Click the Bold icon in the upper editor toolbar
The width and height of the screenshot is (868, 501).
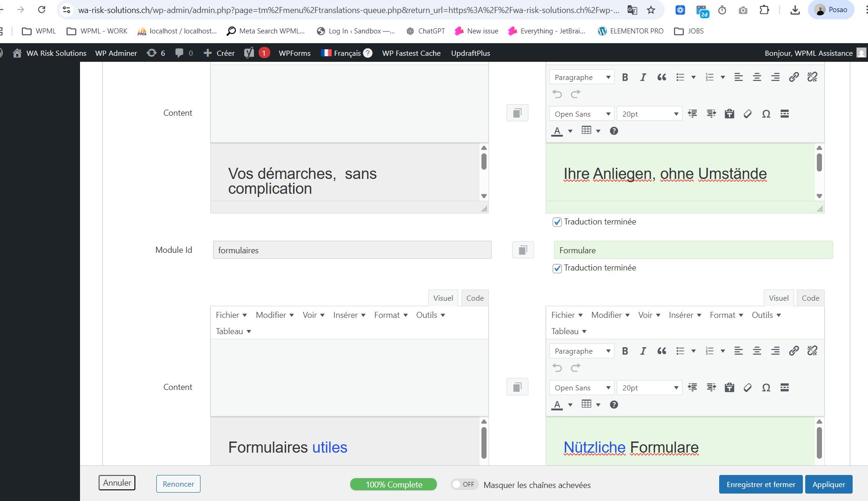coord(625,77)
